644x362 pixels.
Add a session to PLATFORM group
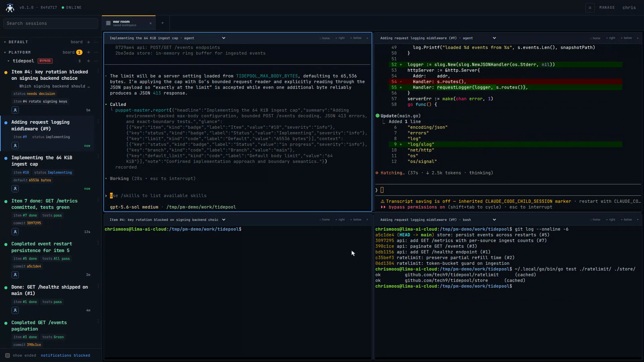coord(89,53)
